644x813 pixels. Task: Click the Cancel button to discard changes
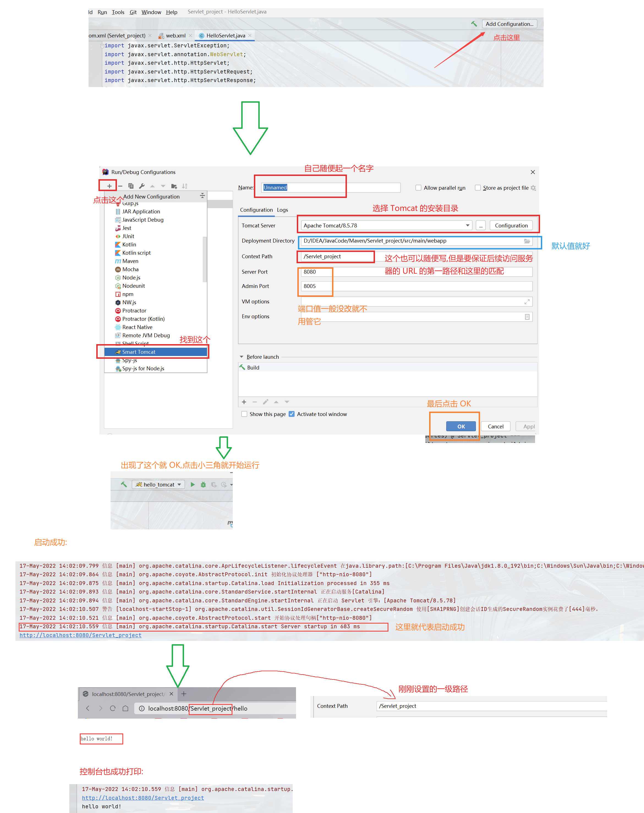click(x=495, y=425)
